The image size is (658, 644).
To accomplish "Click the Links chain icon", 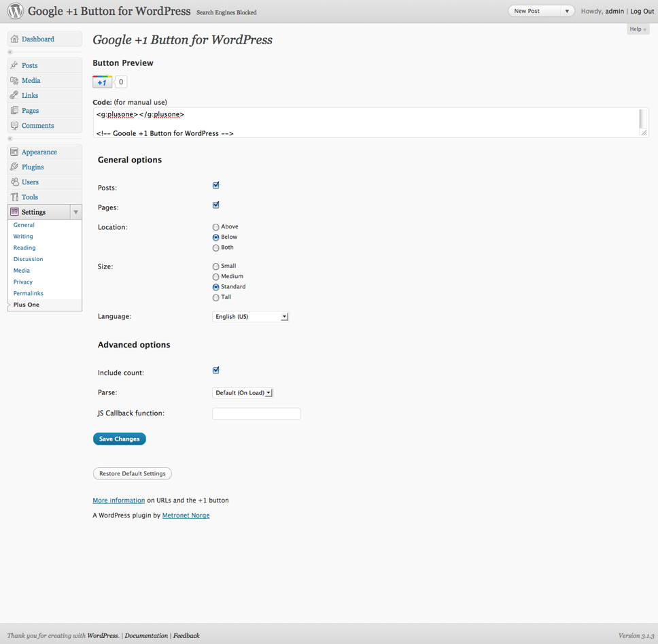I will click(14, 95).
